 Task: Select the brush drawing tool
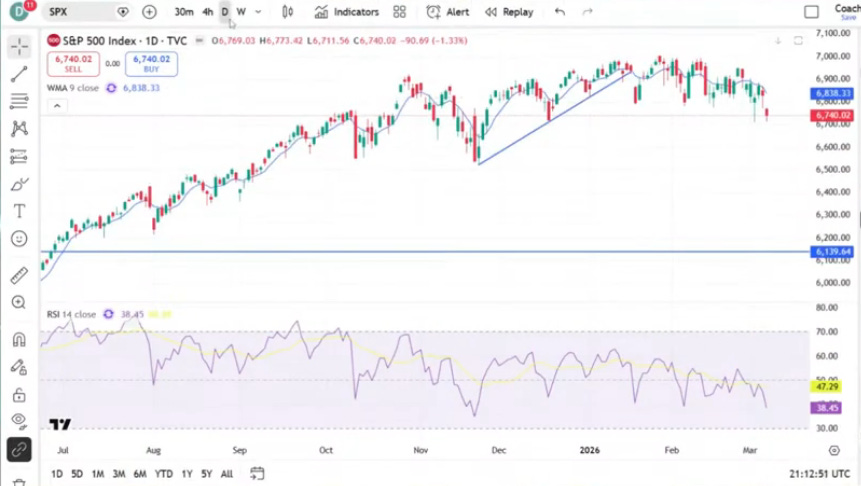click(19, 184)
